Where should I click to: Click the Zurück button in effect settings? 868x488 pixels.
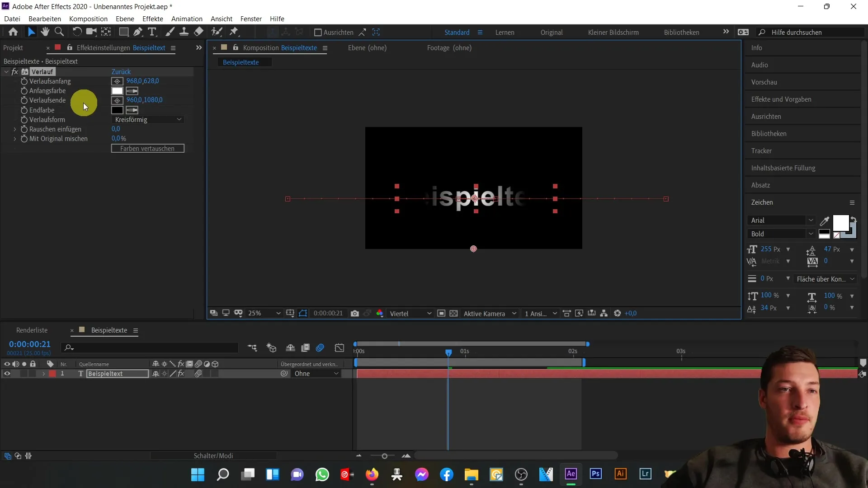coord(120,71)
